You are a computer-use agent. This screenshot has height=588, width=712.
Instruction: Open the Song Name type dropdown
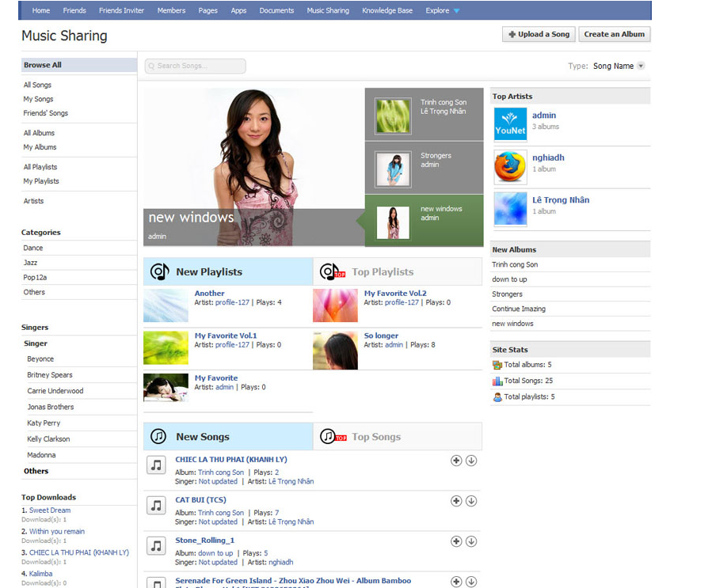tap(641, 66)
